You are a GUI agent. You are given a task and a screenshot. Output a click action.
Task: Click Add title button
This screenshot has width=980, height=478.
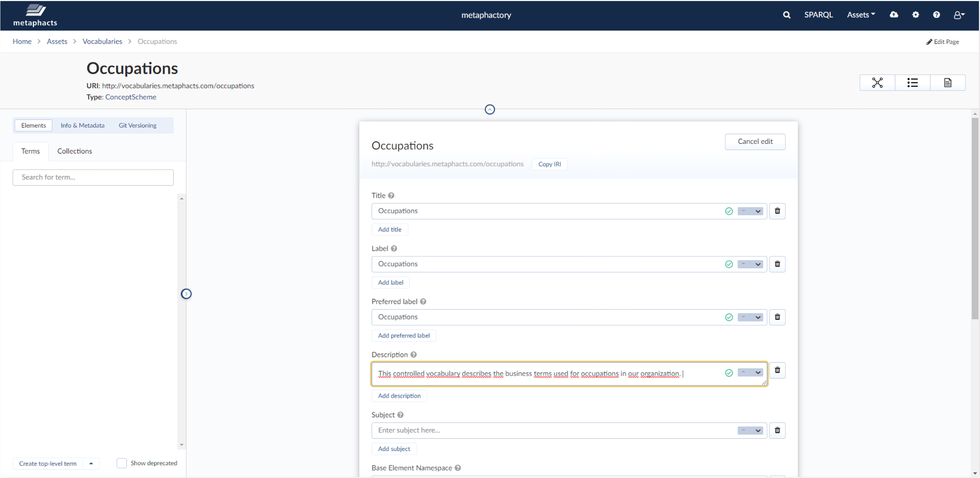[389, 230]
